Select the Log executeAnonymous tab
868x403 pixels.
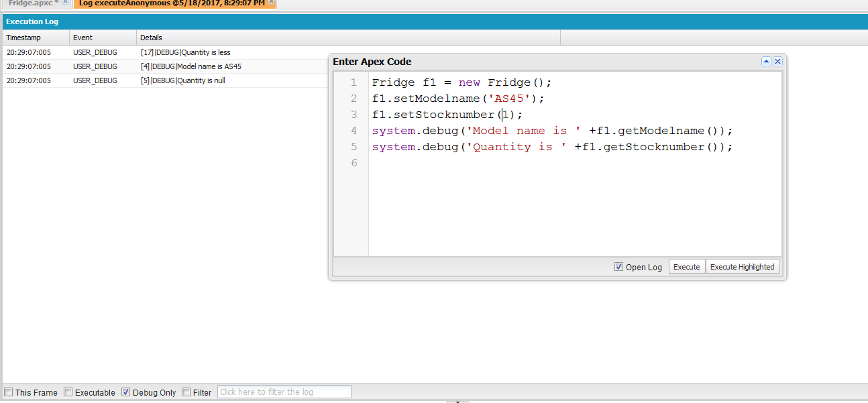[x=171, y=3]
